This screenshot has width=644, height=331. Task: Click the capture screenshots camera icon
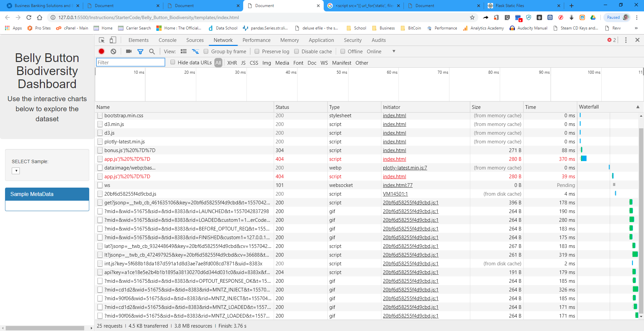129,51
